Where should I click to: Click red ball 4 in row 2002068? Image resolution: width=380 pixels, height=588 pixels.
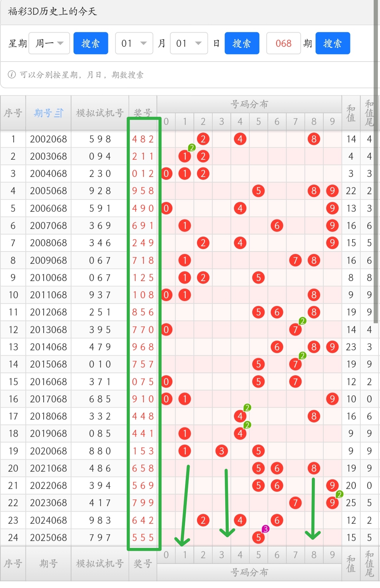pyautogui.click(x=240, y=139)
